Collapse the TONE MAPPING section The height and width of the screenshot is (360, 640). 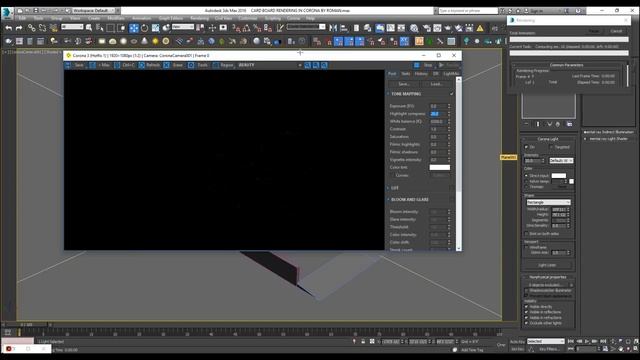coord(388,94)
